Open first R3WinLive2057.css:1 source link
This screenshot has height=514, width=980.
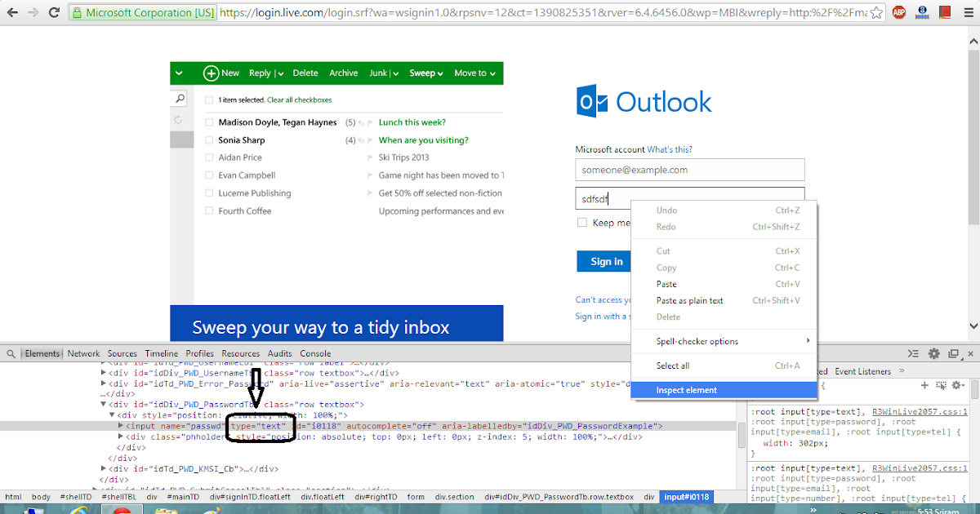[x=920, y=412]
